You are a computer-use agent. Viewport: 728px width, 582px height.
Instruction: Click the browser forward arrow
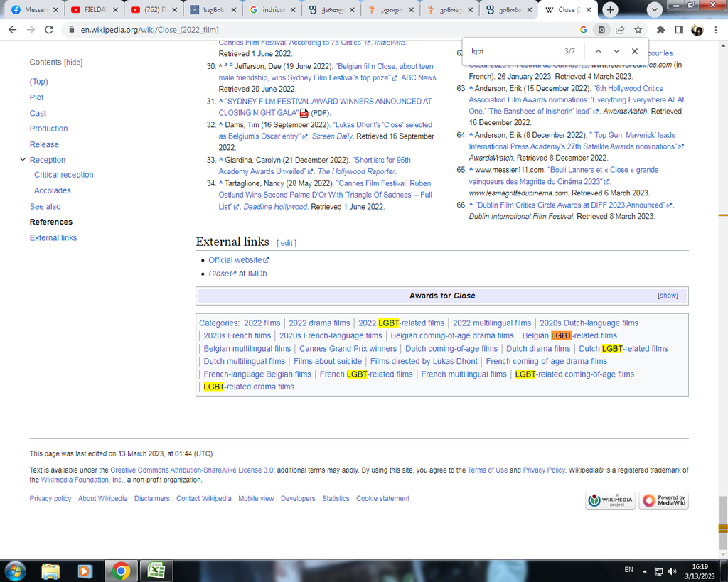(31, 30)
